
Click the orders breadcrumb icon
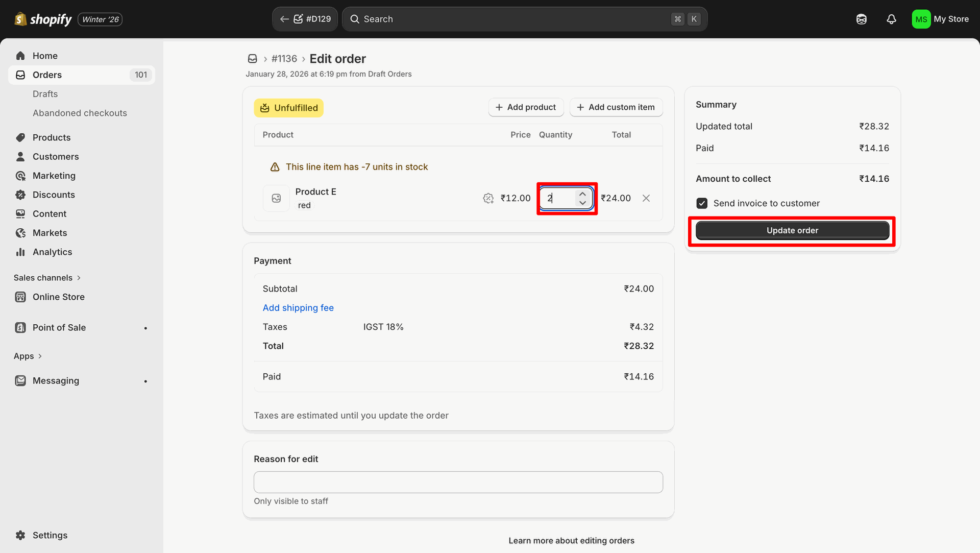click(252, 59)
